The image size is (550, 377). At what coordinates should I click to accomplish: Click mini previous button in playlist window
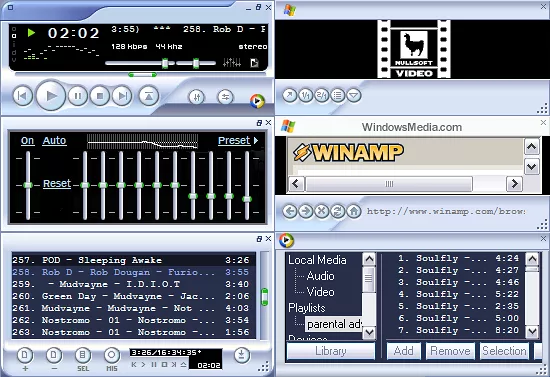134,365
